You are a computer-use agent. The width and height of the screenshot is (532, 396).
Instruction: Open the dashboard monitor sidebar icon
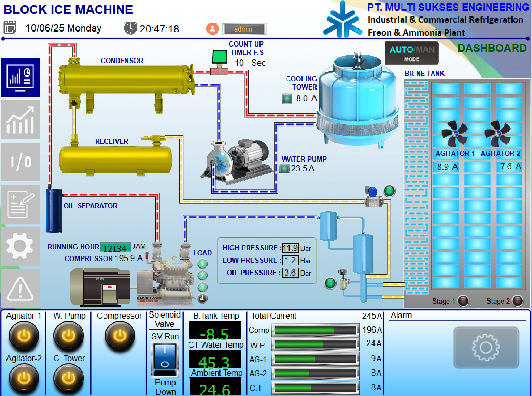tap(20, 78)
